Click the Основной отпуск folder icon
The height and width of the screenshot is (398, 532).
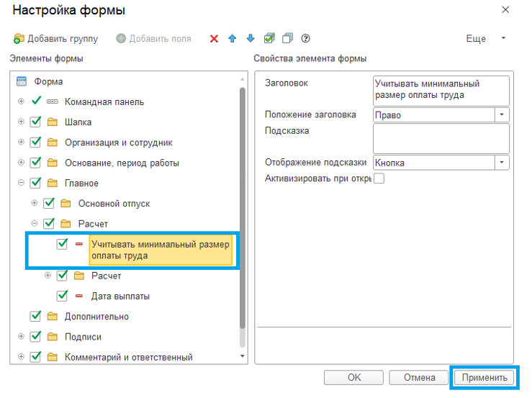[66, 204]
